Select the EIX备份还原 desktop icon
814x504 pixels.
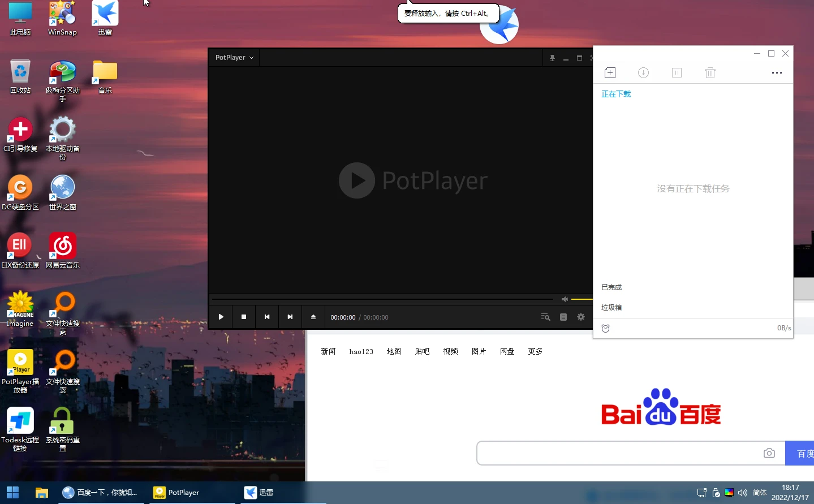click(20, 251)
